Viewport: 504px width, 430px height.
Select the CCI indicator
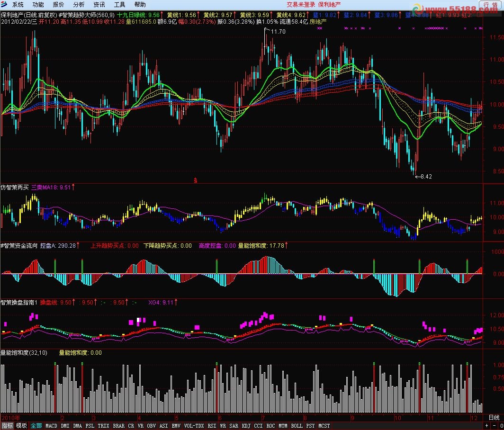258,425
